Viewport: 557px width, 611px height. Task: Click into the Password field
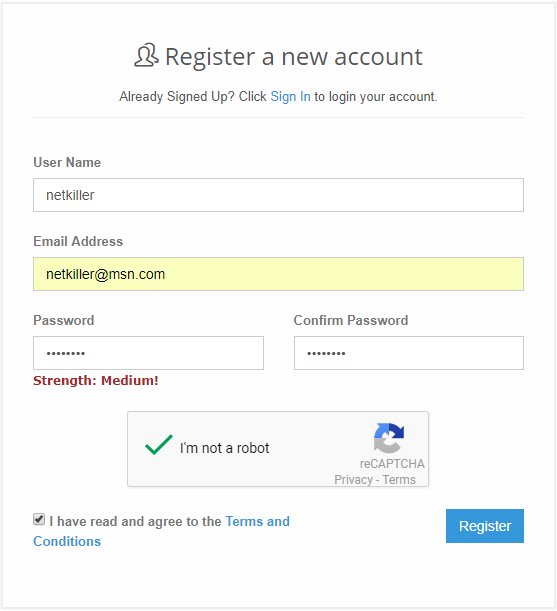[149, 353]
